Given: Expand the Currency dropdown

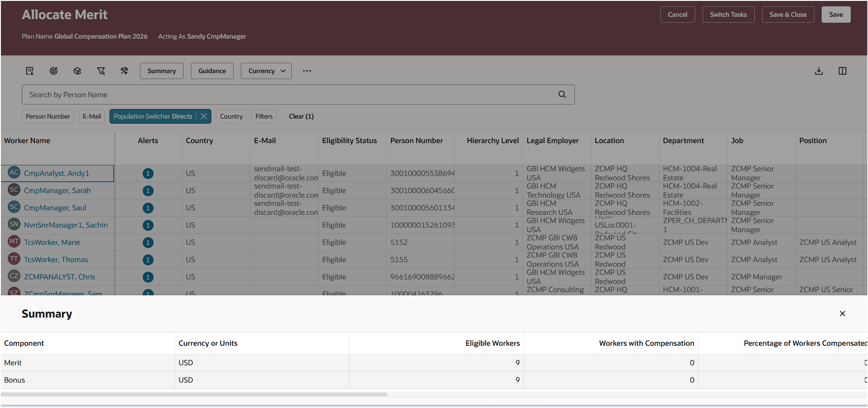Looking at the screenshot, I should (266, 71).
